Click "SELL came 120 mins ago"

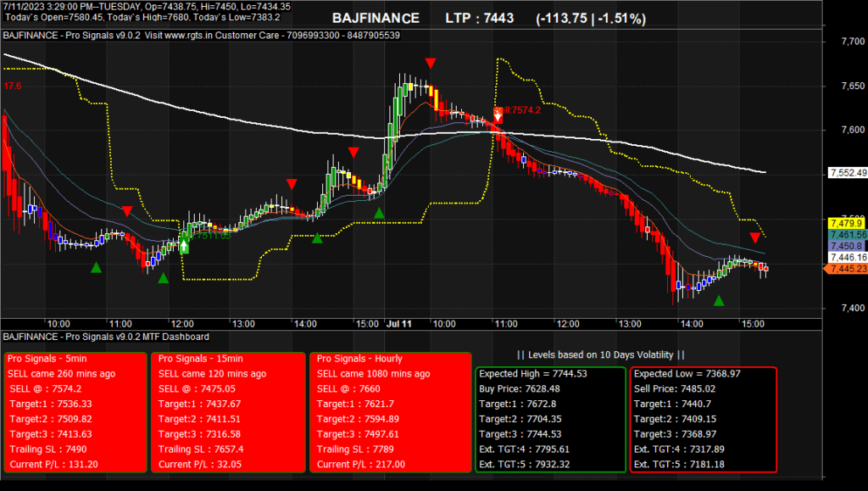[212, 374]
